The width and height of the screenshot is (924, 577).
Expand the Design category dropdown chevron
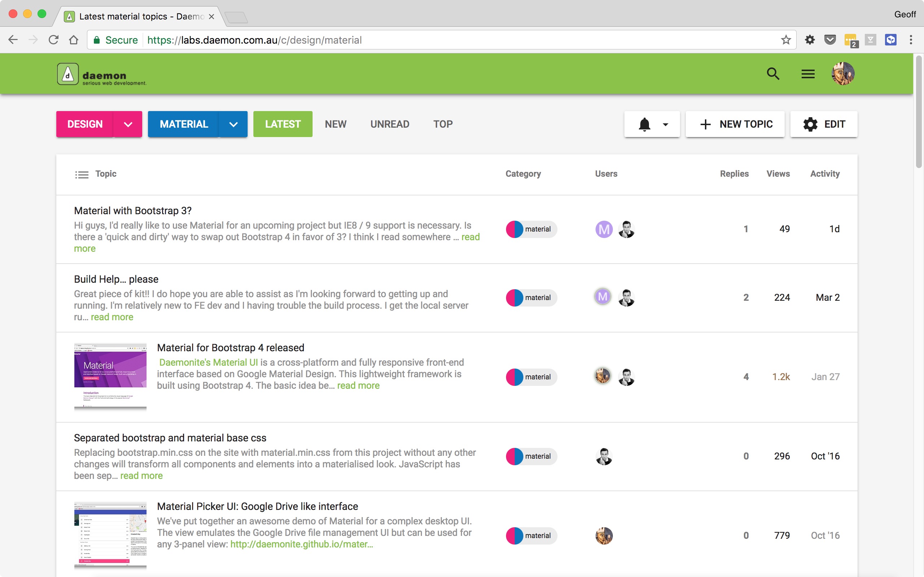click(128, 124)
